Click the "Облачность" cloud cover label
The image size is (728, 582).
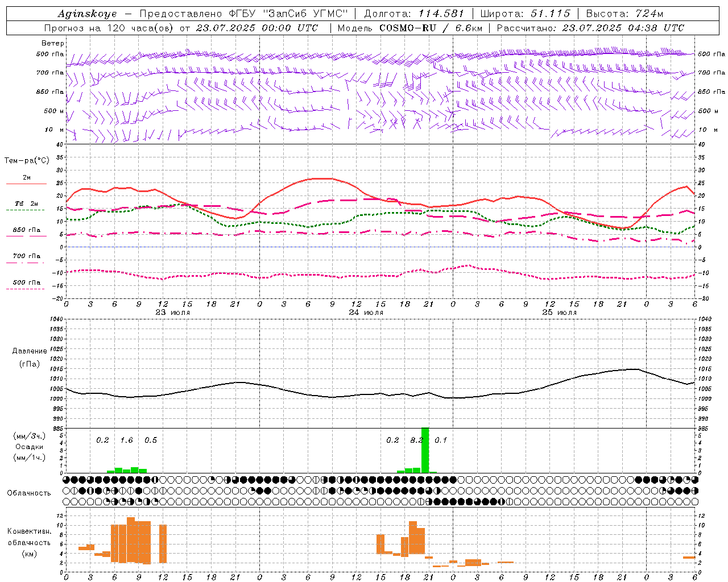coord(29,493)
